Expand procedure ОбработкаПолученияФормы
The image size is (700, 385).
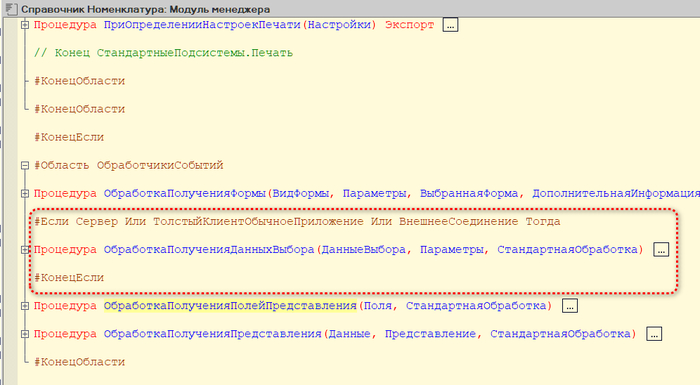tap(25, 193)
